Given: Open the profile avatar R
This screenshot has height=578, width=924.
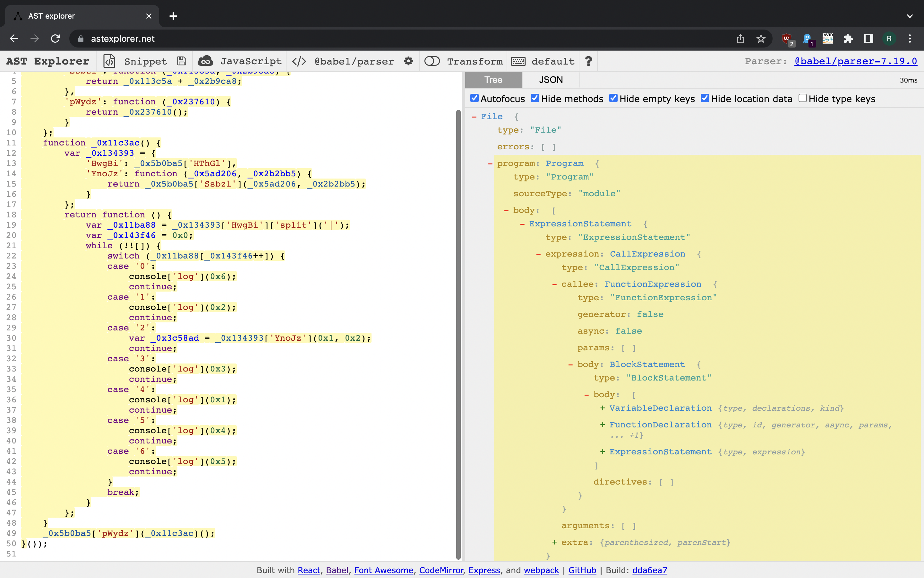Looking at the screenshot, I should [x=889, y=39].
